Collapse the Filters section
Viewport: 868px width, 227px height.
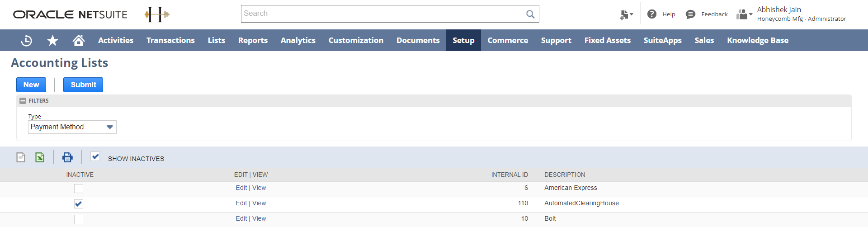pyautogui.click(x=23, y=101)
